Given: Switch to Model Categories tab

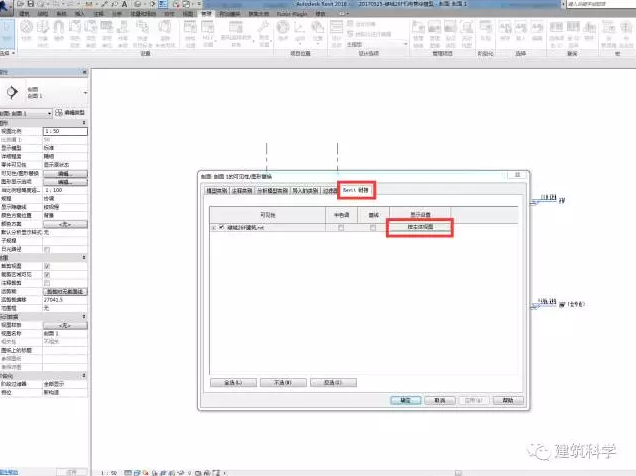Looking at the screenshot, I should point(217,191).
